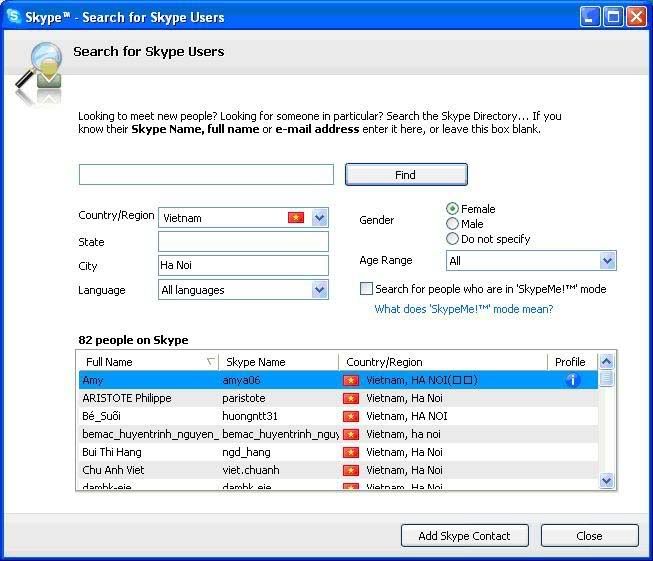Select the Female gender option
This screenshot has height=561, width=653.
tap(453, 209)
